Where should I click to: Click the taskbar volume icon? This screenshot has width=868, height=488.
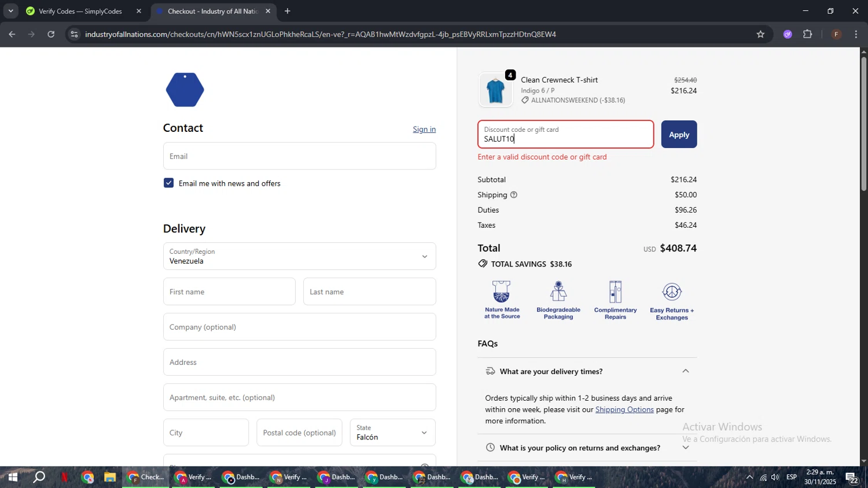[775, 478]
